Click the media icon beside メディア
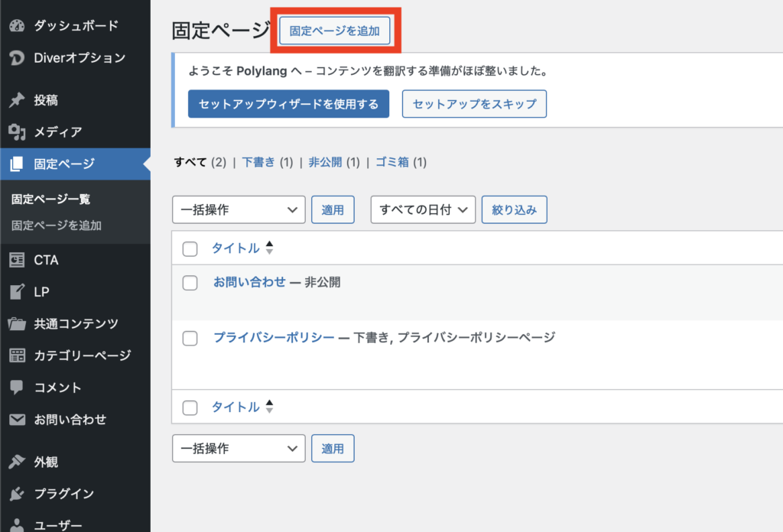This screenshot has height=532, width=783. 17,132
